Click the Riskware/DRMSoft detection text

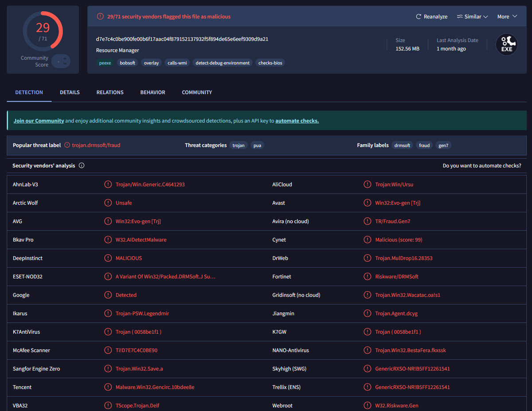point(397,277)
